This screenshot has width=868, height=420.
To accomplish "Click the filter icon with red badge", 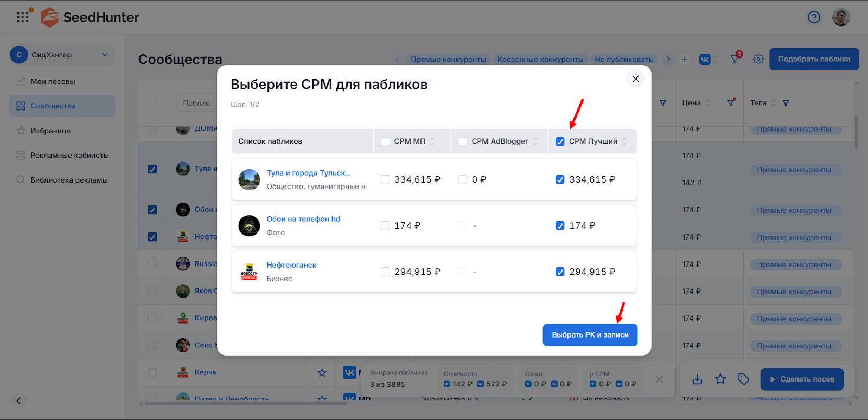I will (735, 59).
